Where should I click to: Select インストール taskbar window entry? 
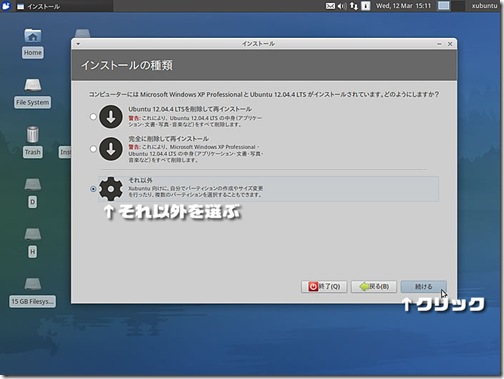63,6
